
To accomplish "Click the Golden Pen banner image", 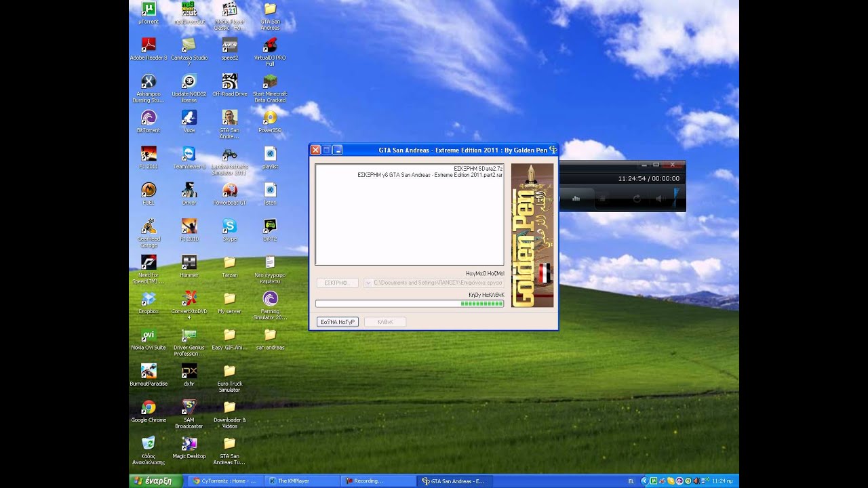I will tap(532, 235).
